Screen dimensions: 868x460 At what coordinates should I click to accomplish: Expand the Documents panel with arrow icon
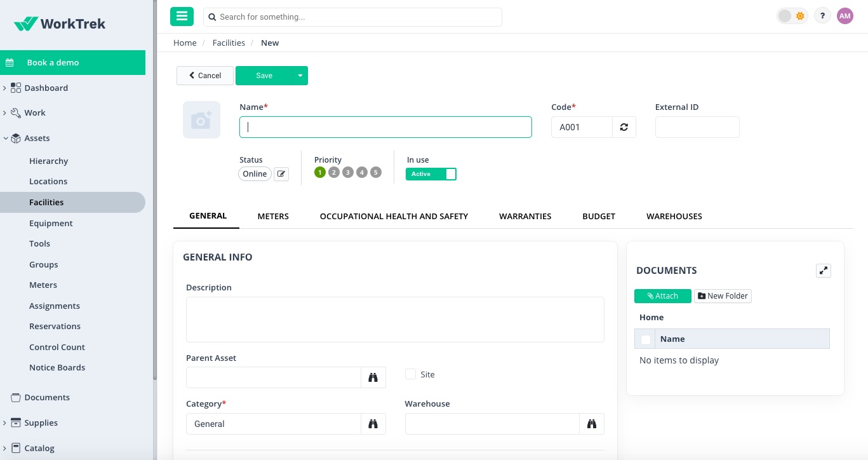tap(823, 270)
